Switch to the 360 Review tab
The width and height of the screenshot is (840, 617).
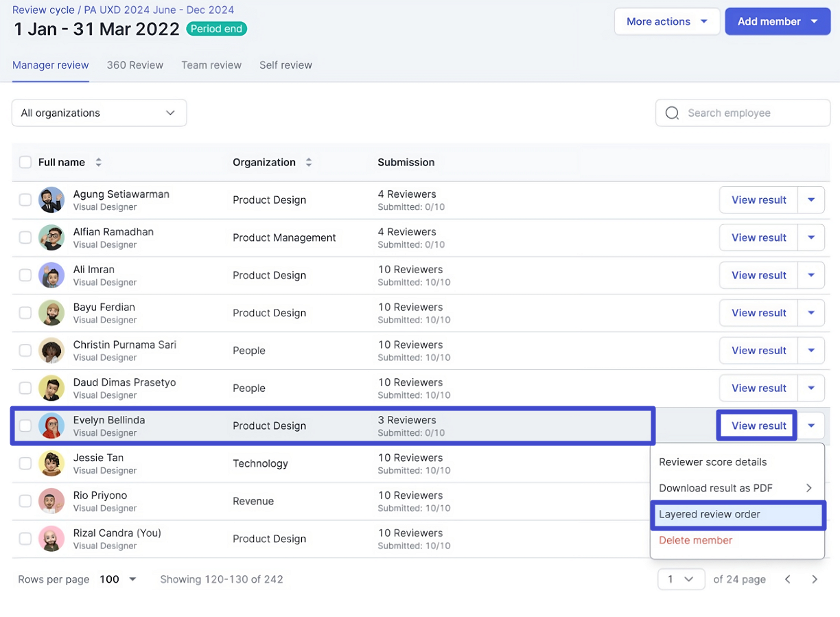(x=135, y=65)
